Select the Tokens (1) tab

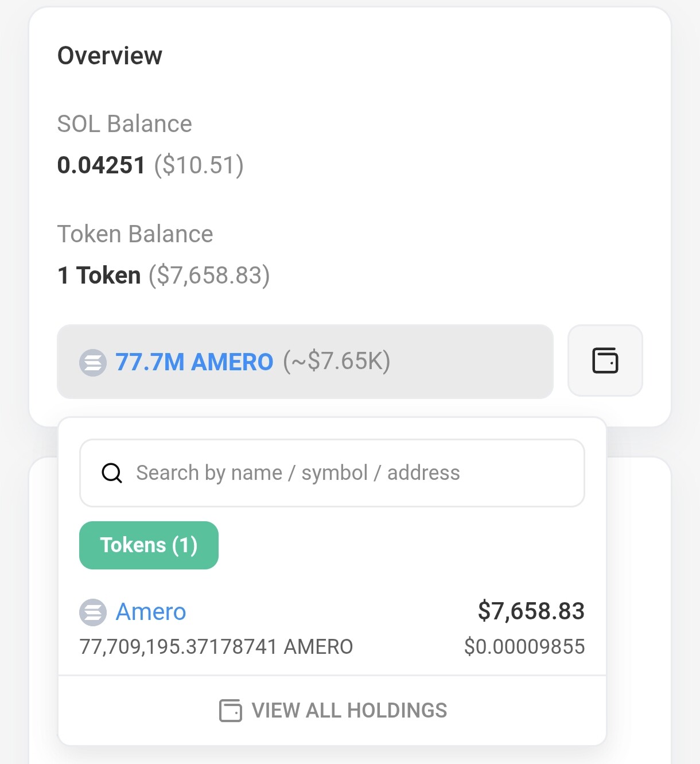149,545
